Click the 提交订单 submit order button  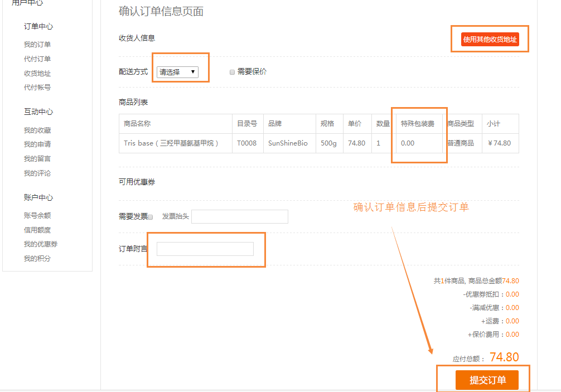tap(487, 380)
